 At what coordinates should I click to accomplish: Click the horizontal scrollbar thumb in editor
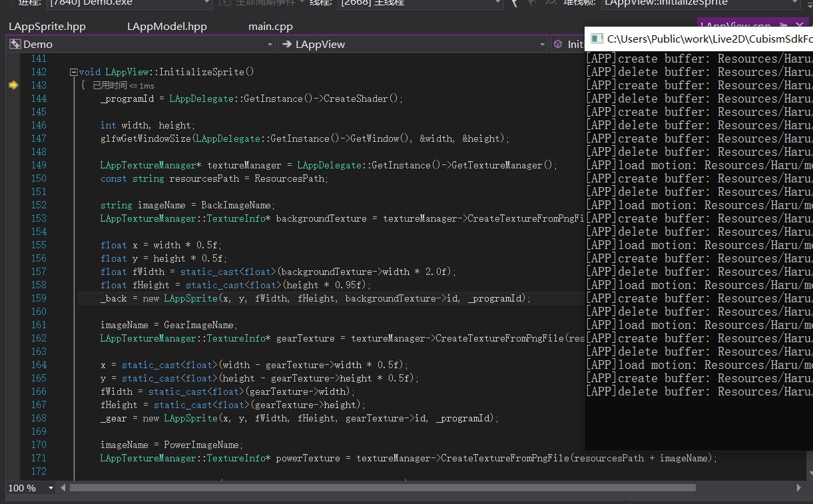coord(383,488)
